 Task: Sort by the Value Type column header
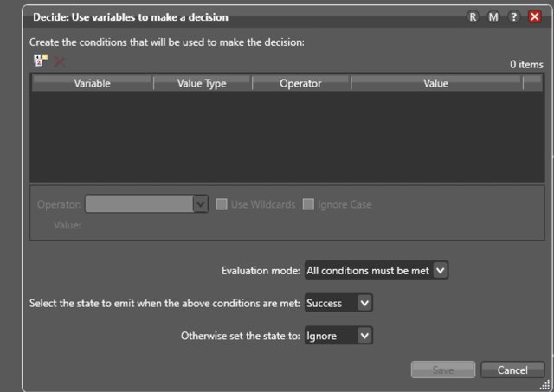pos(203,83)
